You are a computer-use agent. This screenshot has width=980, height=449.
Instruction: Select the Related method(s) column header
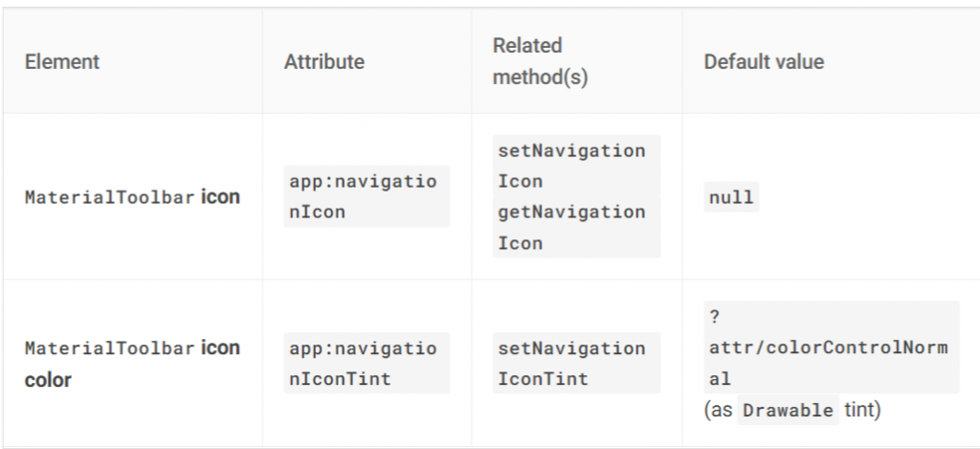point(540,61)
